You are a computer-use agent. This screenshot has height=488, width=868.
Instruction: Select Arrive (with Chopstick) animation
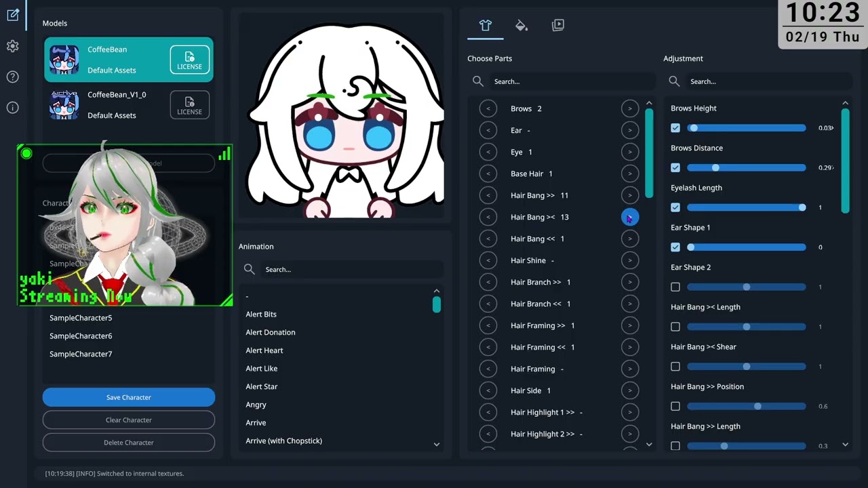coord(284,441)
